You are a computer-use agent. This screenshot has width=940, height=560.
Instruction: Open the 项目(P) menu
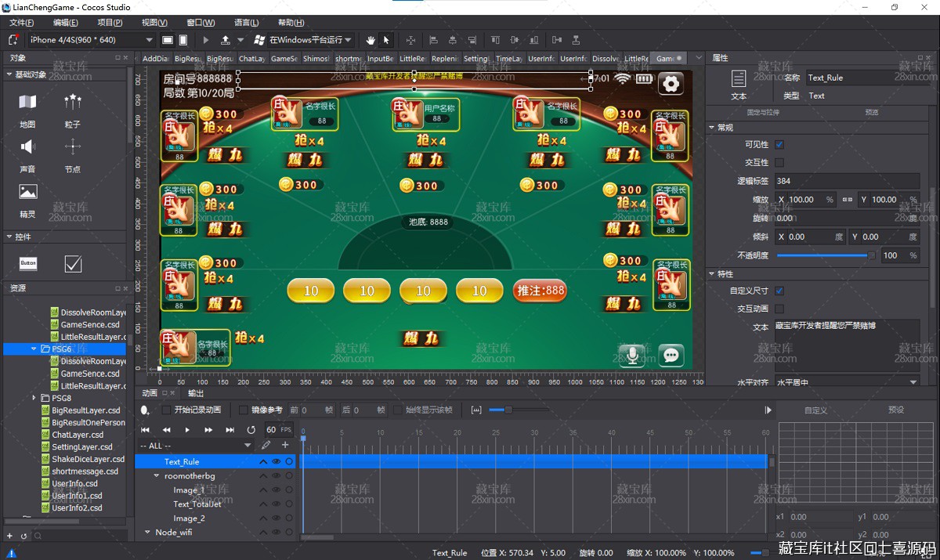coord(110,23)
